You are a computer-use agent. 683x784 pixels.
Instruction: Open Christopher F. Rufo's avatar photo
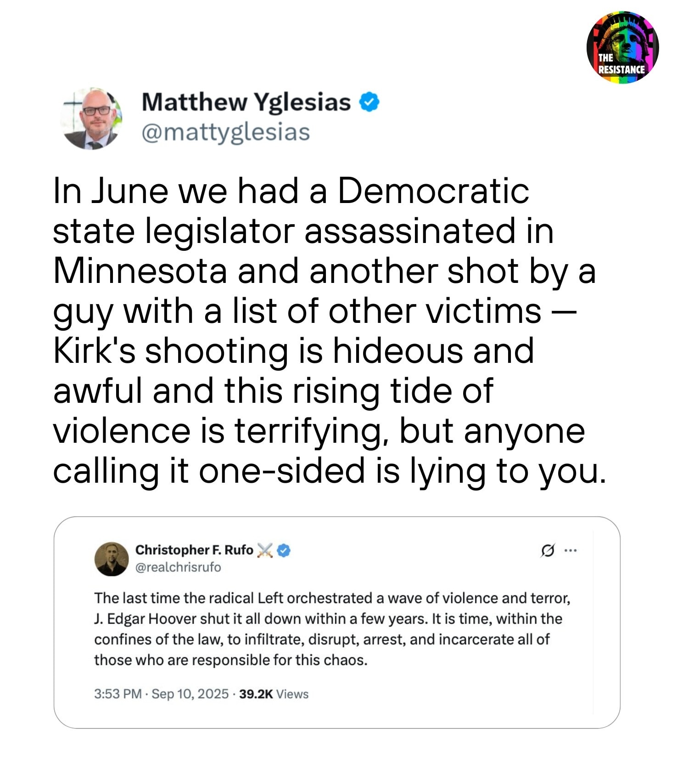click(x=112, y=558)
